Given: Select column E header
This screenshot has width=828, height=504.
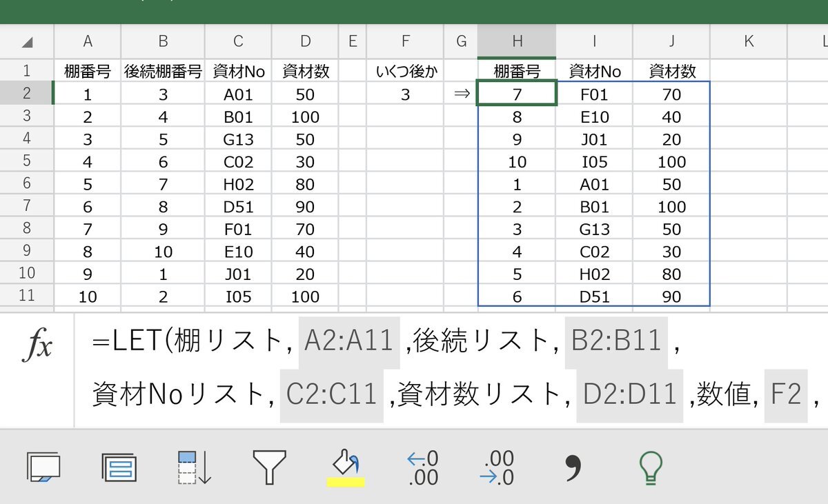Looking at the screenshot, I should coord(353,41).
